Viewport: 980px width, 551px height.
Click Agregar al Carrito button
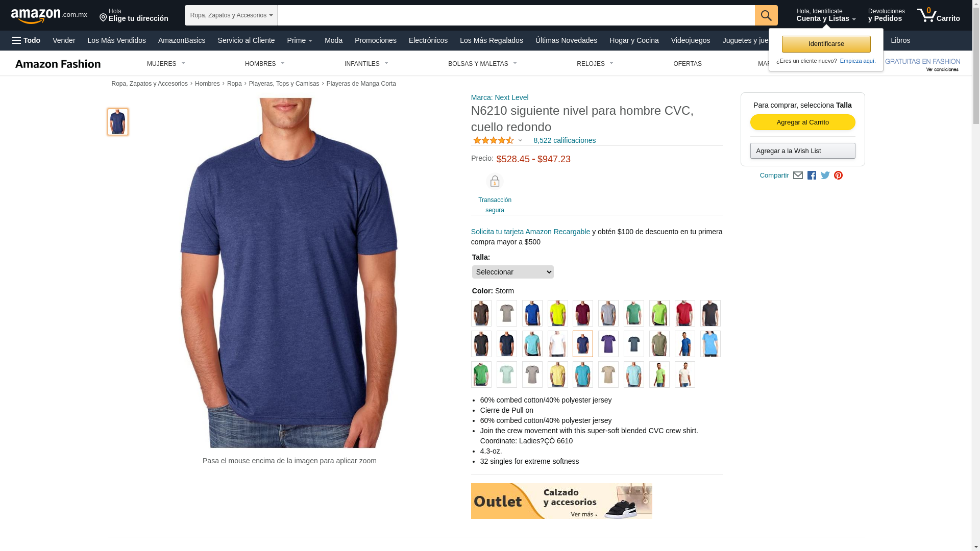pos(802,122)
